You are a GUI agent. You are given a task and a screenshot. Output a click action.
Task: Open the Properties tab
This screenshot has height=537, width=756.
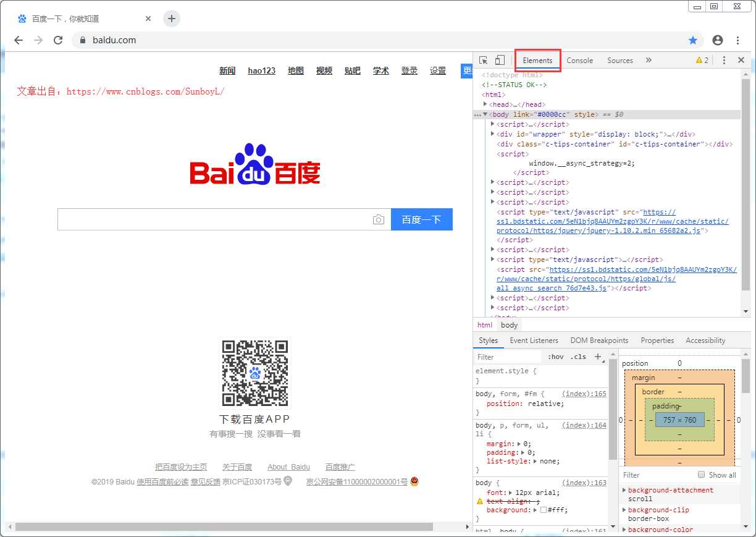pyautogui.click(x=657, y=340)
